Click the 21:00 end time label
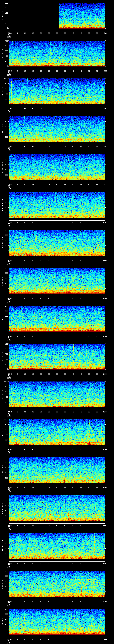The image size is (114, 644). 105,639
